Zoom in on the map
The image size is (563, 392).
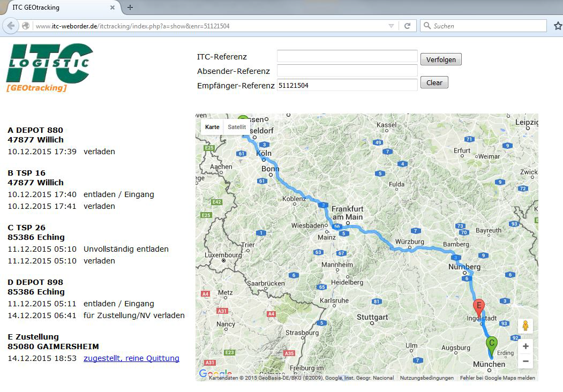526,346
